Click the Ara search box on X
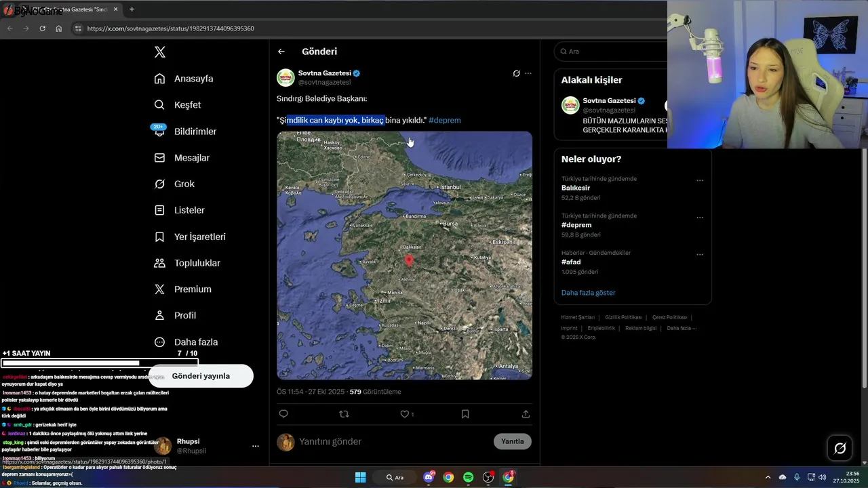This screenshot has width=868, height=488. pos(612,52)
